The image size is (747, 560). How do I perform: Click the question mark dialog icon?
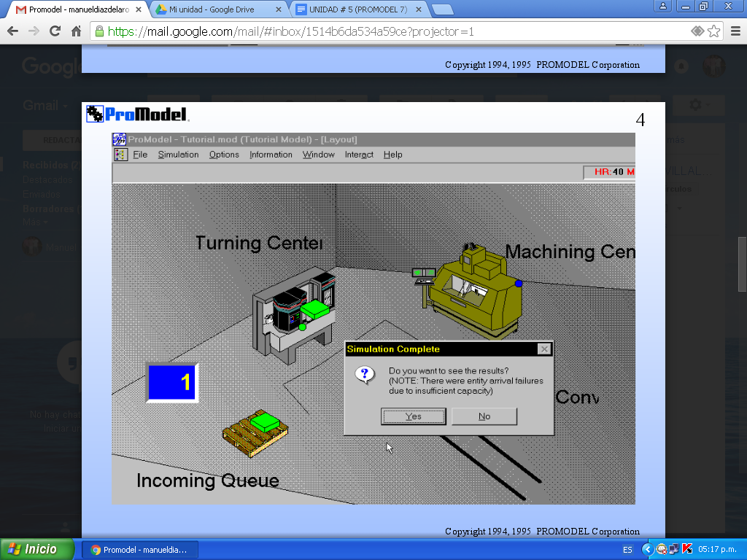pos(365,376)
